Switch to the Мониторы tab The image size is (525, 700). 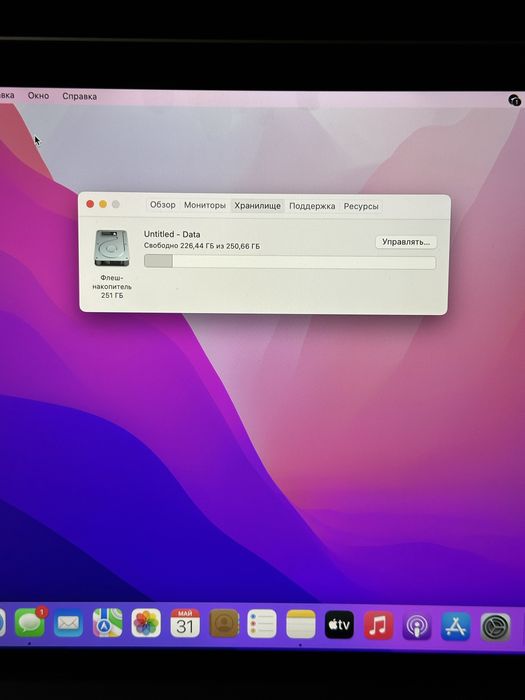204,205
